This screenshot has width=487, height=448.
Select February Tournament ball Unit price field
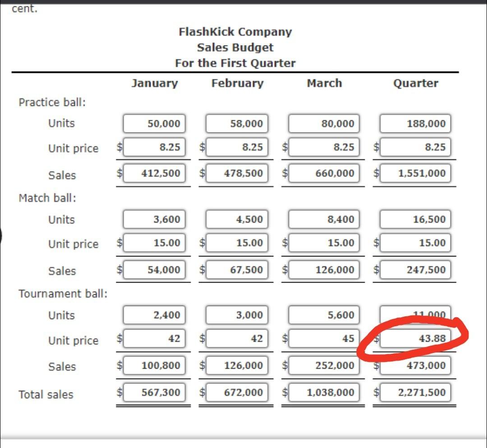(237, 338)
